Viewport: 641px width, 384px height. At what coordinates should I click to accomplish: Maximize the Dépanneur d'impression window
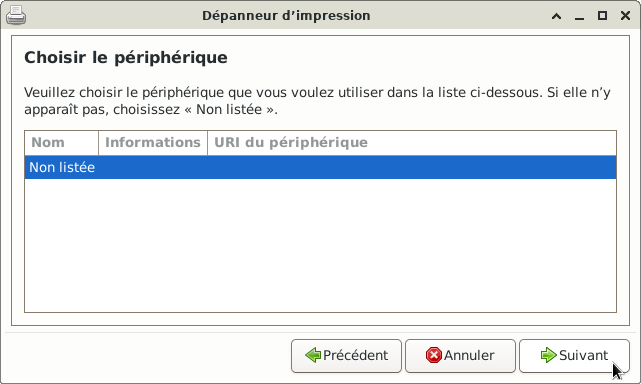[602, 16]
